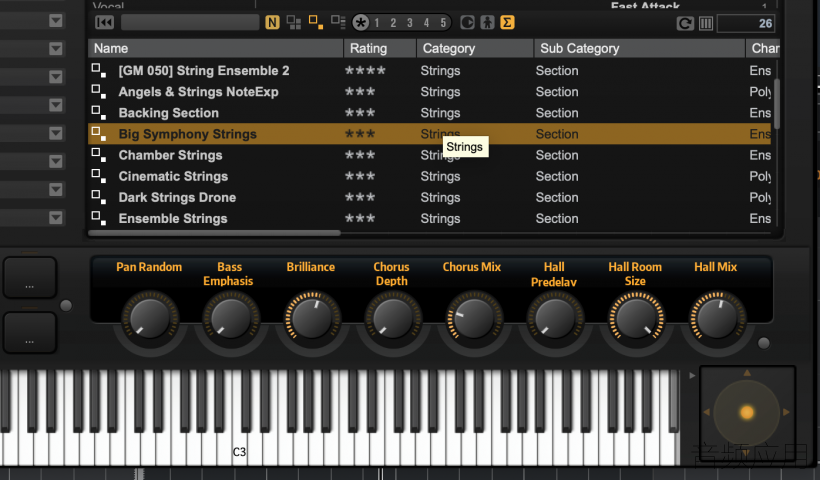Click the Chorus Mix knob
The width and height of the screenshot is (820, 480).
click(x=474, y=318)
